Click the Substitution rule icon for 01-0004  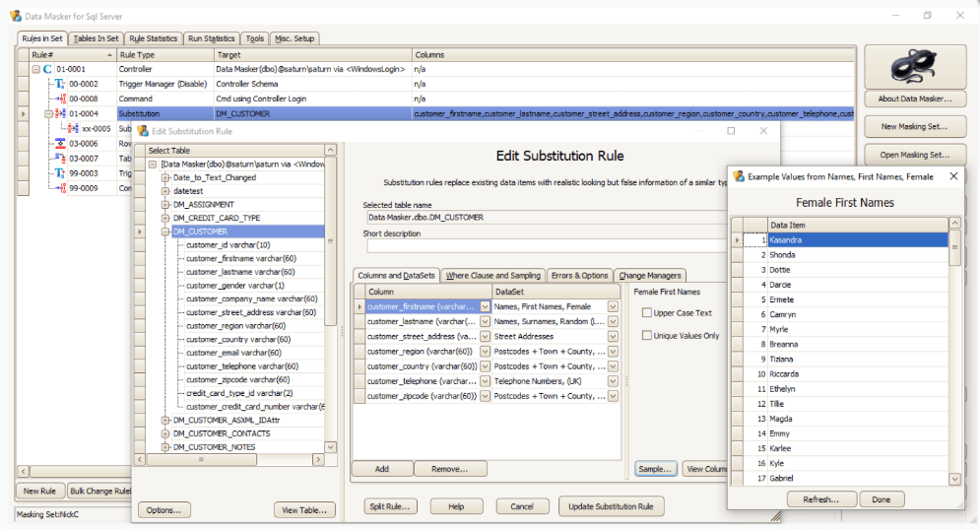click(x=60, y=114)
